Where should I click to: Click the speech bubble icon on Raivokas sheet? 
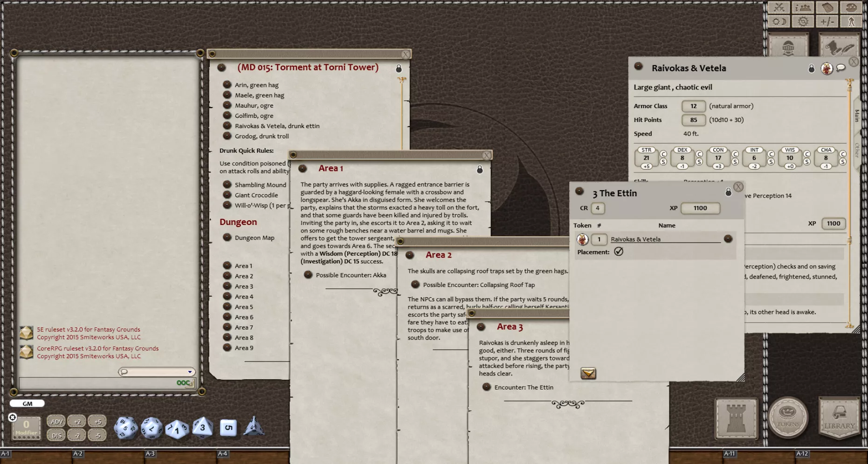click(841, 68)
